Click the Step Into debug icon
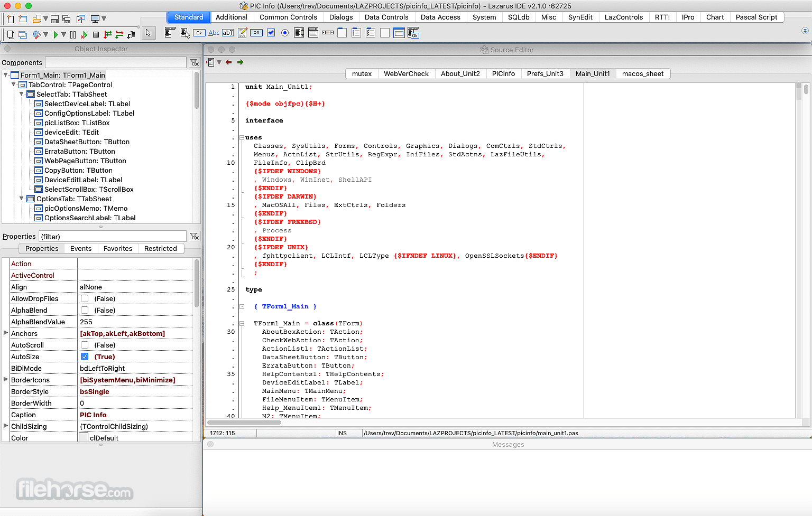 click(x=108, y=35)
